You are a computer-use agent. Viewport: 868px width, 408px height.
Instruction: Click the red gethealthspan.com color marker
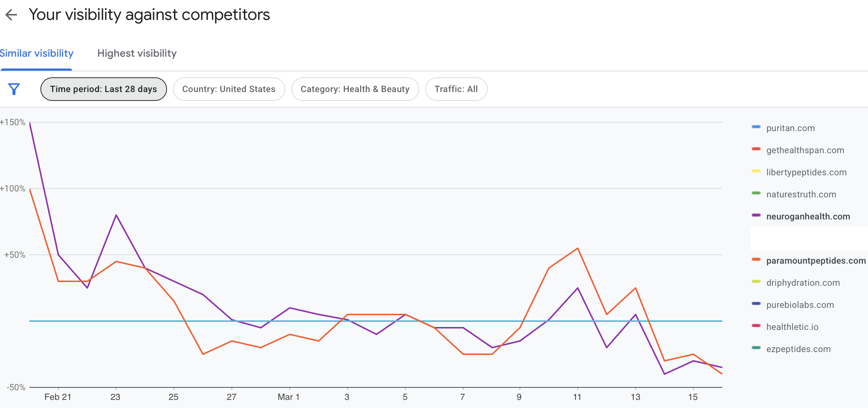pos(756,149)
